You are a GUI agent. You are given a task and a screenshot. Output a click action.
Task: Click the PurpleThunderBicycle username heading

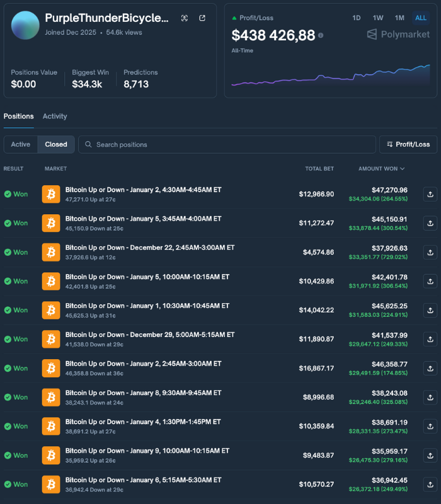coord(106,18)
